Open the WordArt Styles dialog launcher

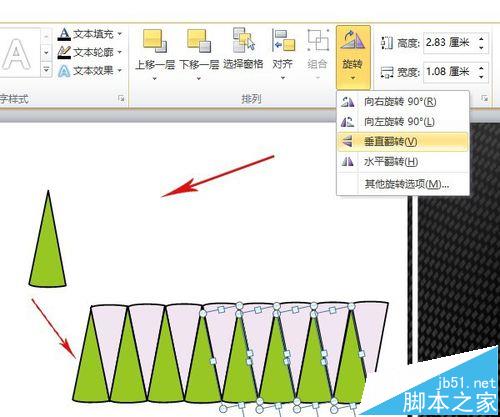[121, 99]
